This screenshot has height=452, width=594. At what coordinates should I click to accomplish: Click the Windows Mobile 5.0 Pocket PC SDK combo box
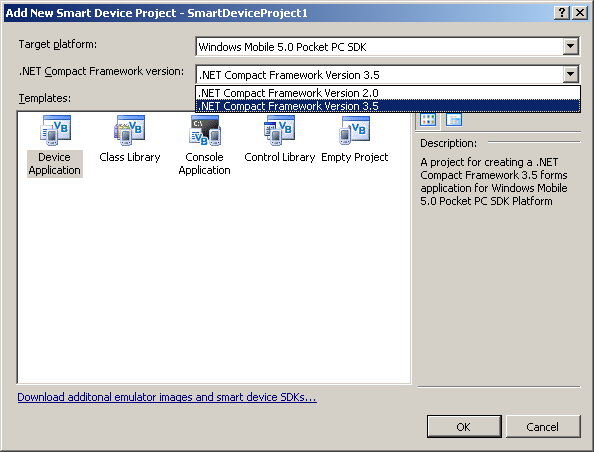(x=387, y=47)
